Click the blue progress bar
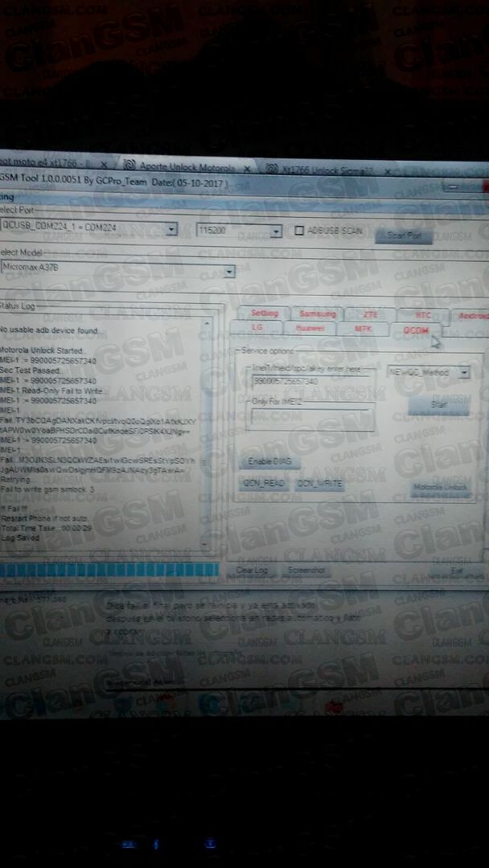This screenshot has width=489, height=868. 109,570
